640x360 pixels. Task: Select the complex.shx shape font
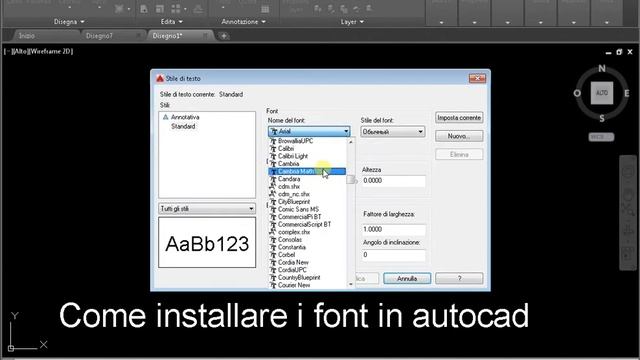click(307, 232)
